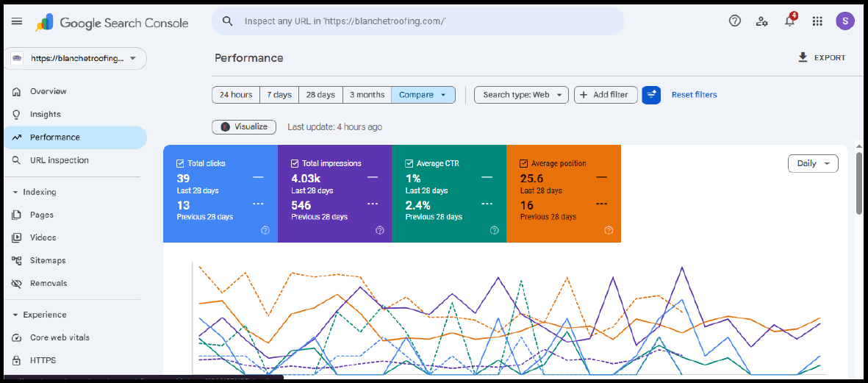Image resolution: width=868 pixels, height=383 pixels.
Task: Click the Removals icon in the sidebar
Action: click(x=17, y=283)
